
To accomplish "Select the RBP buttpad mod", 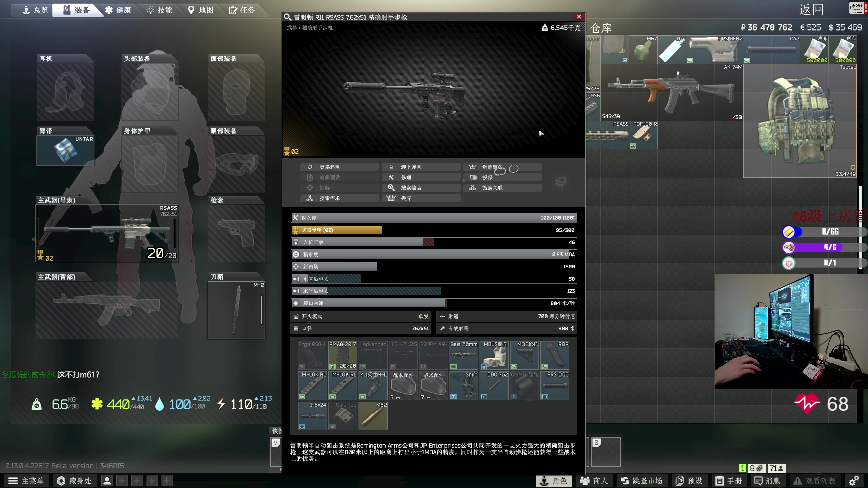I will 555,355.
